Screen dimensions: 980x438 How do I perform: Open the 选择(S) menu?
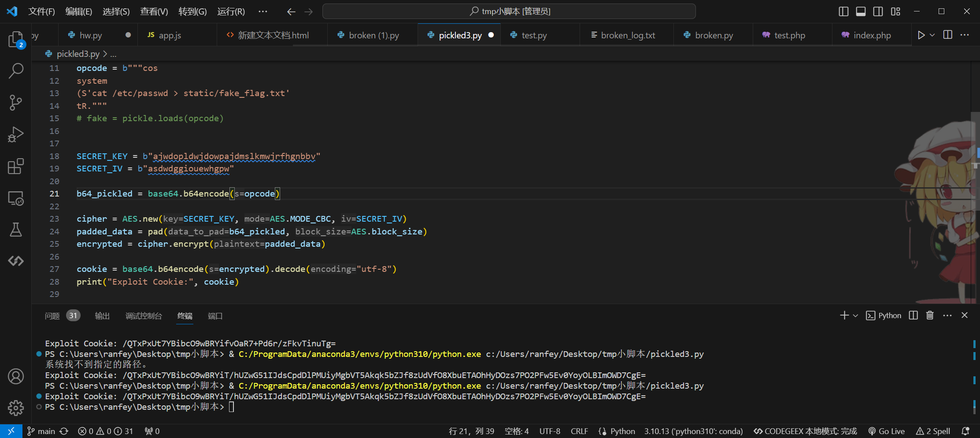pyautogui.click(x=116, y=11)
